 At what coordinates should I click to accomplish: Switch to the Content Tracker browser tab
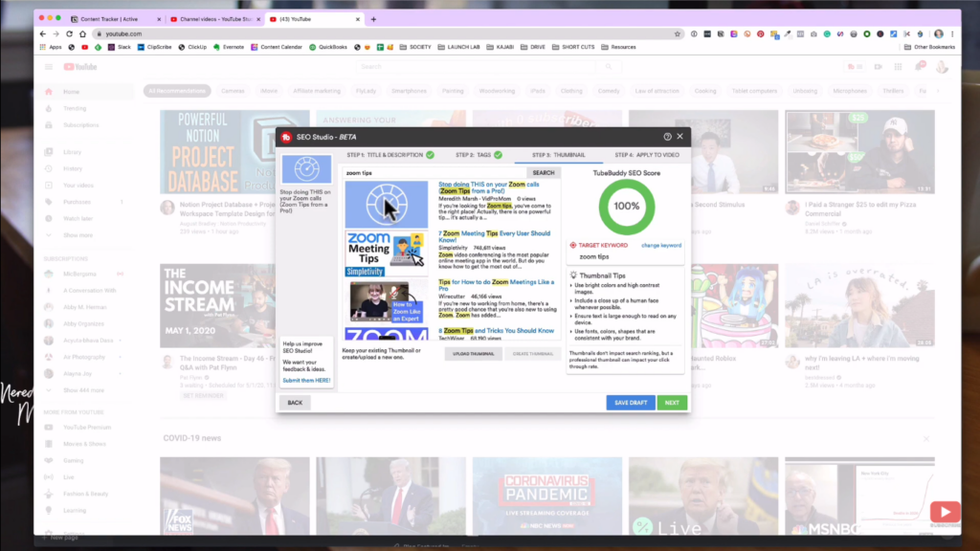pyautogui.click(x=114, y=19)
